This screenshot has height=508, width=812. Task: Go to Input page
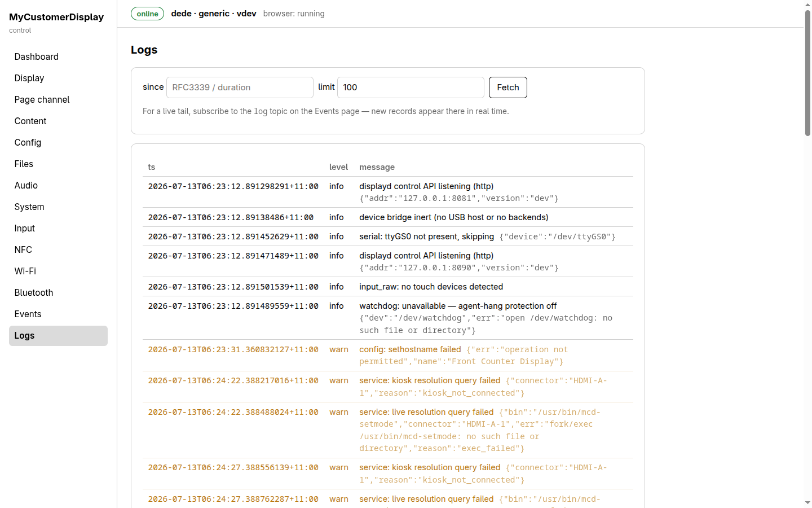tap(58, 228)
